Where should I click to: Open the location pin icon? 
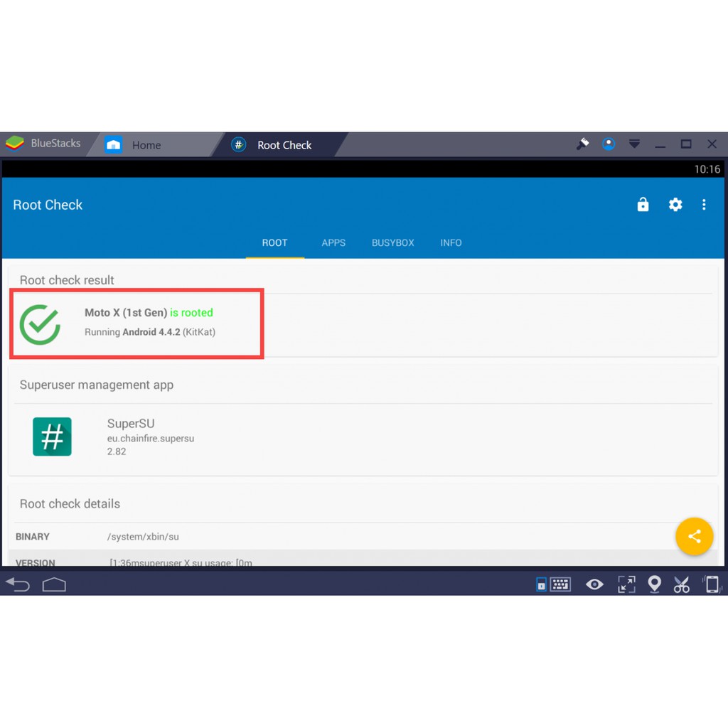coord(655,584)
